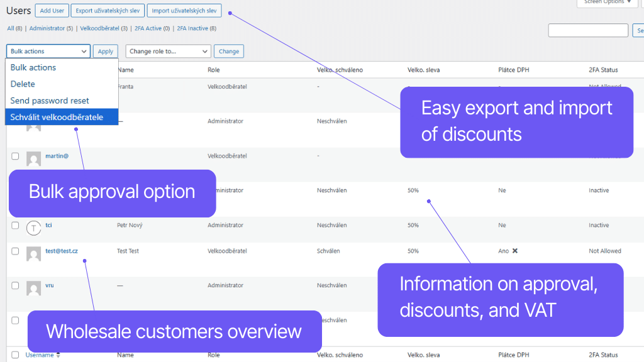Select Schválit velkoodběratele bulk option
The image size is (644, 362).
coord(62,117)
